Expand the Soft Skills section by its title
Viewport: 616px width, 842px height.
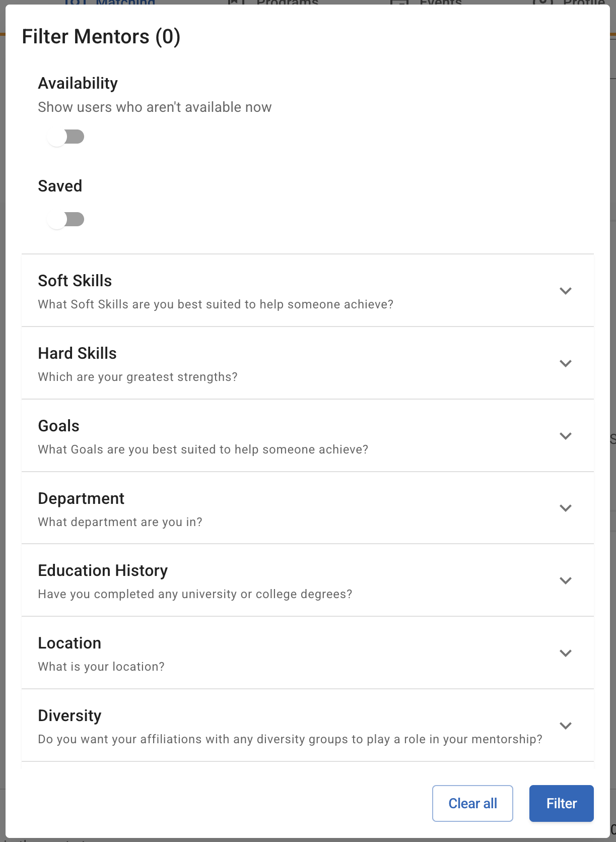[x=75, y=281]
